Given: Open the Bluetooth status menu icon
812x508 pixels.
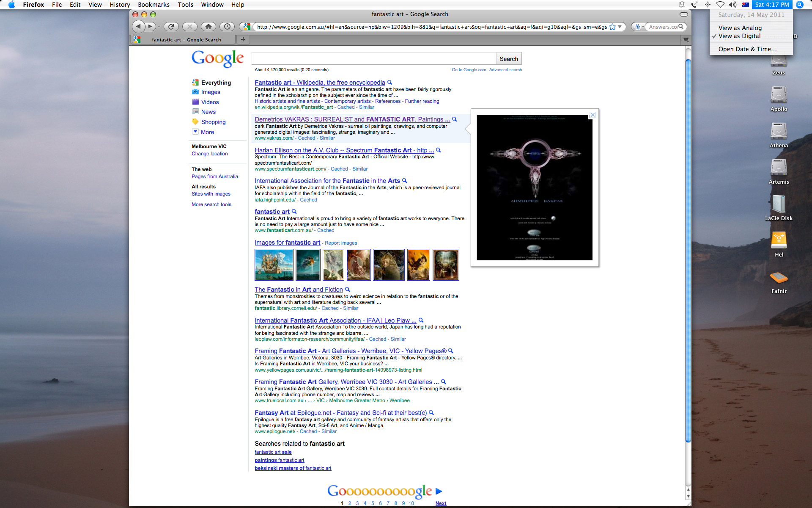Looking at the screenshot, I should click(708, 4).
